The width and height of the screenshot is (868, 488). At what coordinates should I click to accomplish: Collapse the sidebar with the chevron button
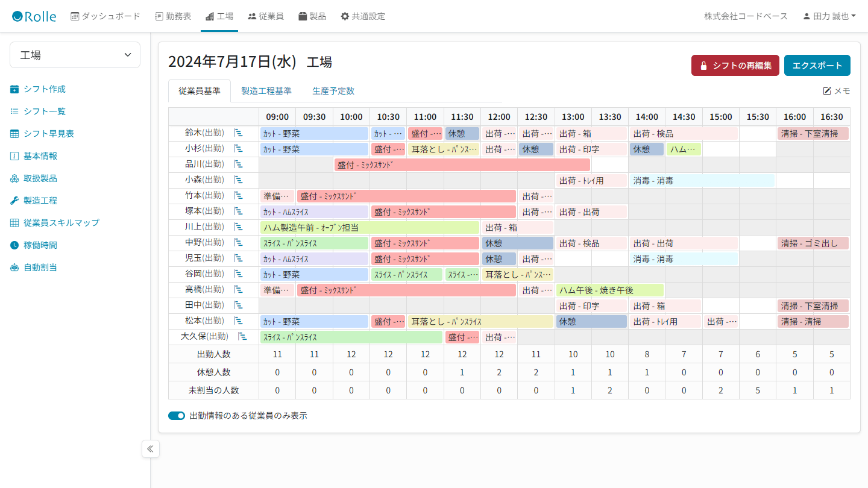(150, 449)
